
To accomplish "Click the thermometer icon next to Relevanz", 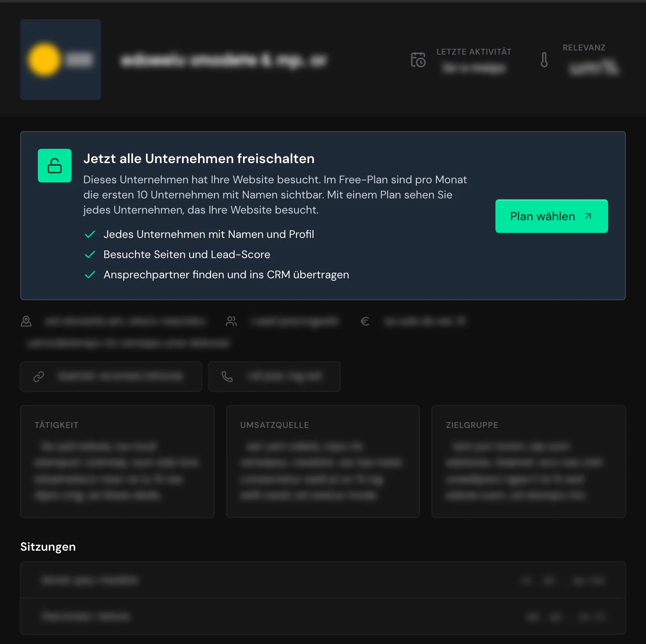I will click(x=544, y=60).
